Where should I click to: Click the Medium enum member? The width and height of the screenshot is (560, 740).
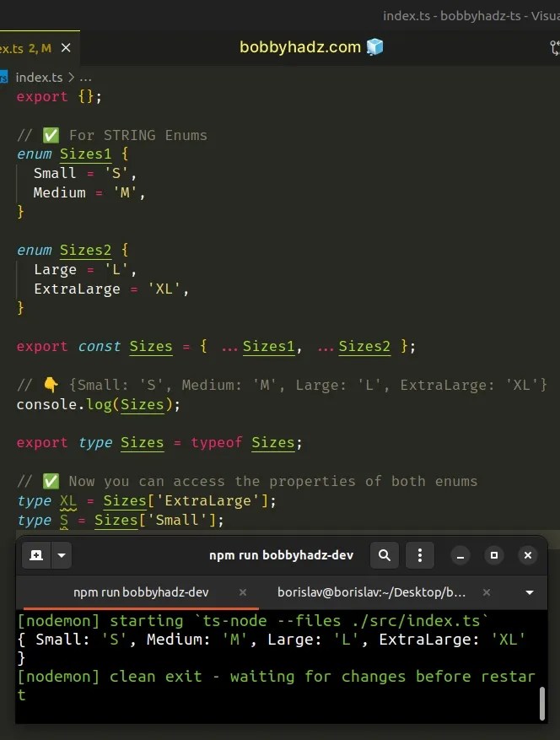59,192
